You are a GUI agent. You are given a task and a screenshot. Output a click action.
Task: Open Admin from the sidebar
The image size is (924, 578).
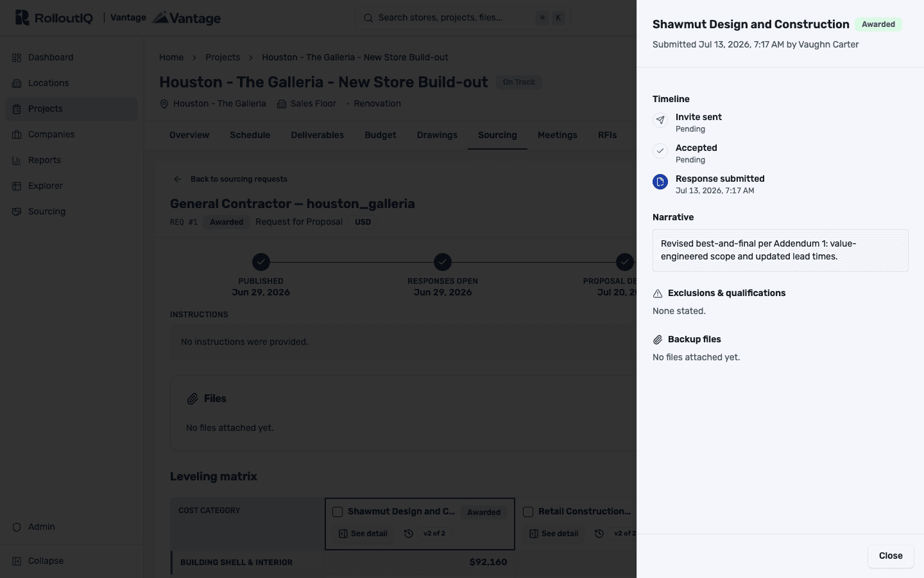point(71,527)
